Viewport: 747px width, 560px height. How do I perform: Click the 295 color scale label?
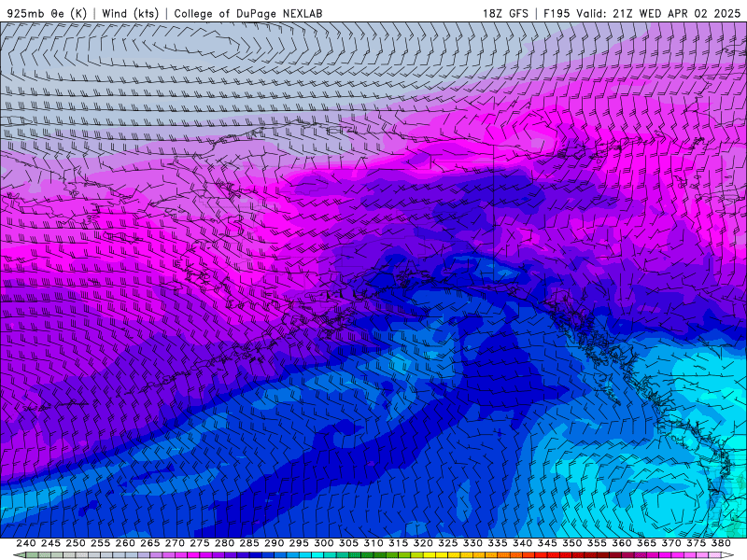pyautogui.click(x=299, y=543)
